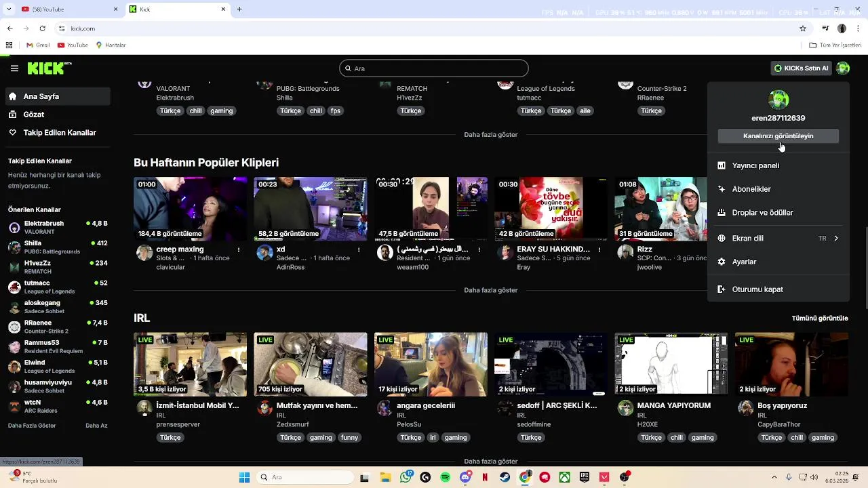
Task: Open the creep maxing clip thumbnail
Action: coord(191,209)
